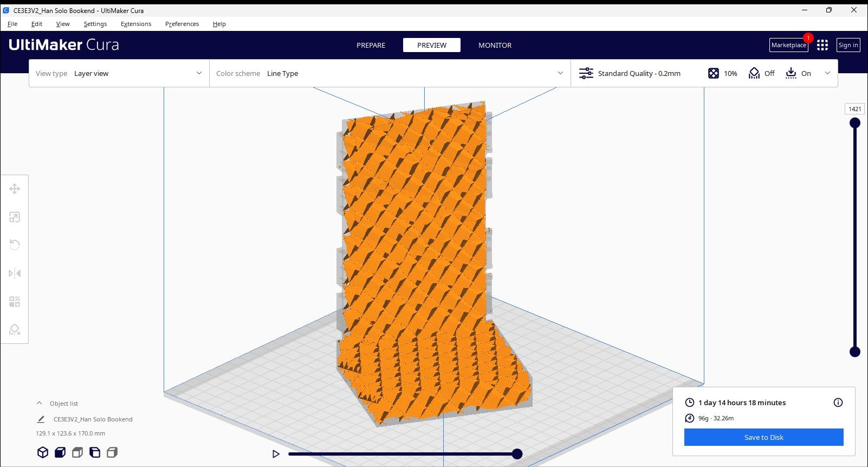Click the top handle of layer slider
Screen dimensions: 868x467
tap(855, 123)
